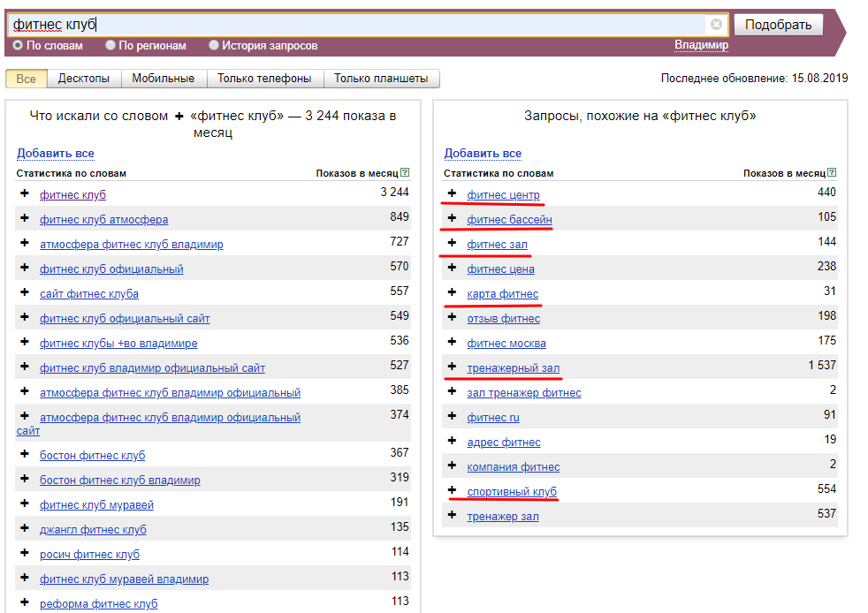Open 'фитнес клуб официальный сайт' link
The width and height of the screenshot is (868, 613).
click(x=125, y=319)
